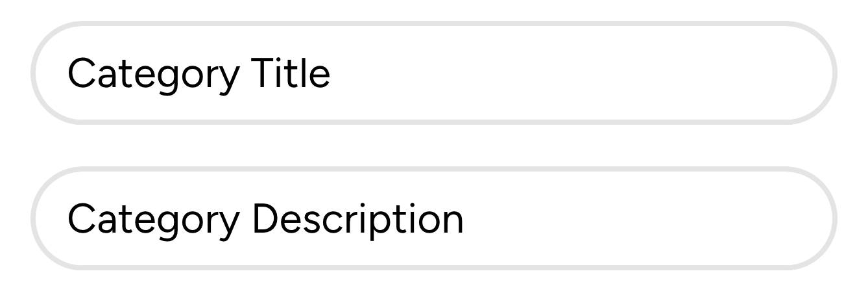Tap the word "Description" in second field

pos(358,220)
